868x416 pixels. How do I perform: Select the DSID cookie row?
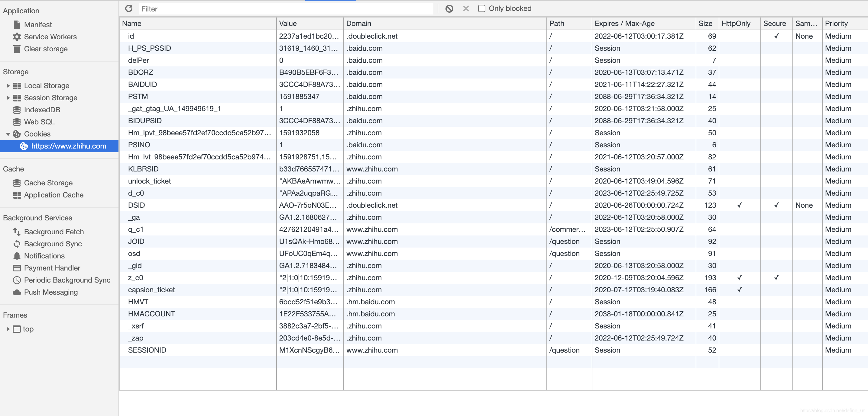[x=494, y=205]
